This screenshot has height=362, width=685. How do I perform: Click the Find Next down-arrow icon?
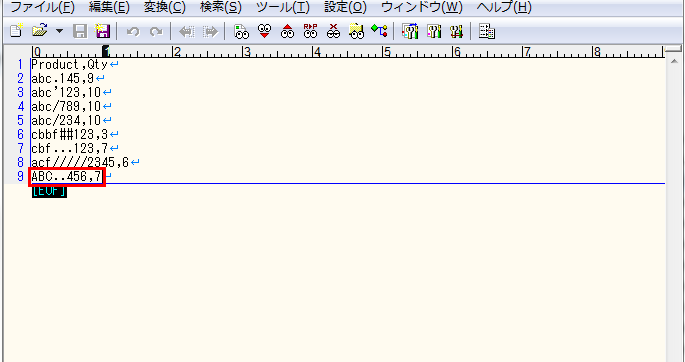(264, 31)
